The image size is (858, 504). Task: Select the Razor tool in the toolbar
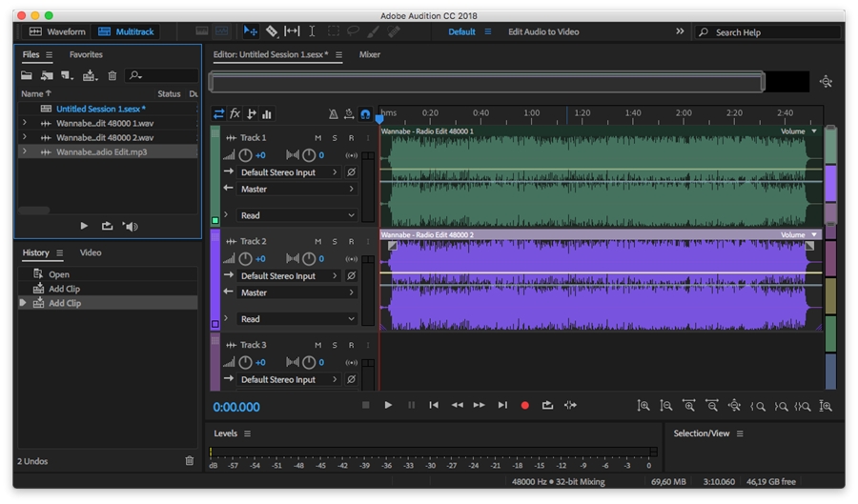(272, 31)
